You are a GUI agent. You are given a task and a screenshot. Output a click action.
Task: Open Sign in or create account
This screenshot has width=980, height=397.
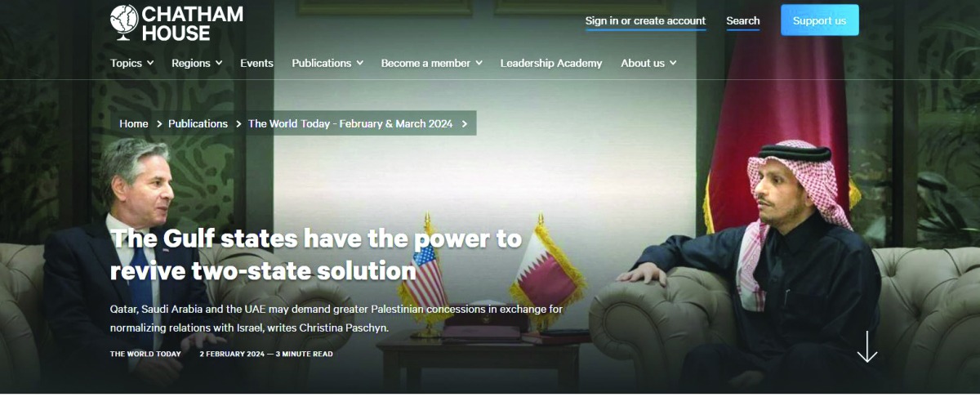(x=645, y=21)
